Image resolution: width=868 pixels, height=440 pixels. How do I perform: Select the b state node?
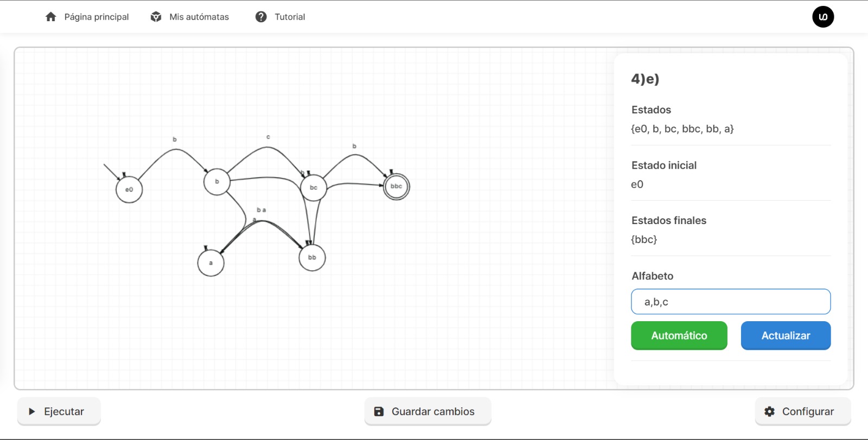coord(217,182)
